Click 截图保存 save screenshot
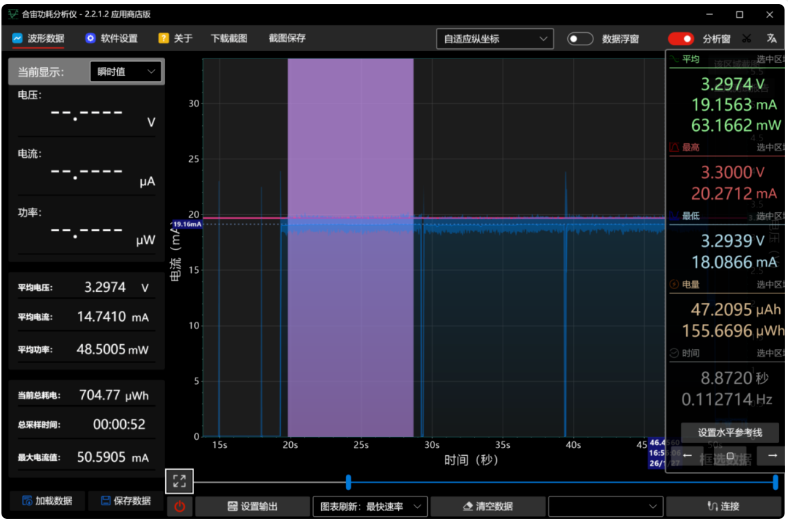Viewport: 788px width, 521px height. pos(287,38)
